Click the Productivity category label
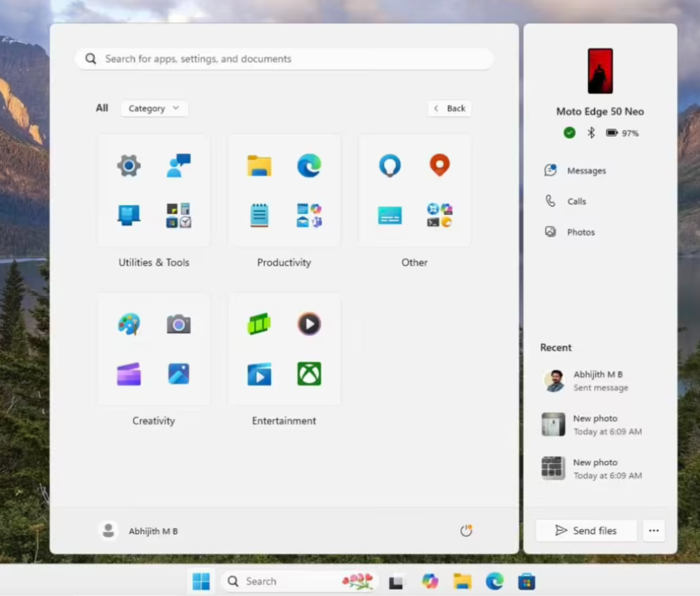 pos(284,262)
